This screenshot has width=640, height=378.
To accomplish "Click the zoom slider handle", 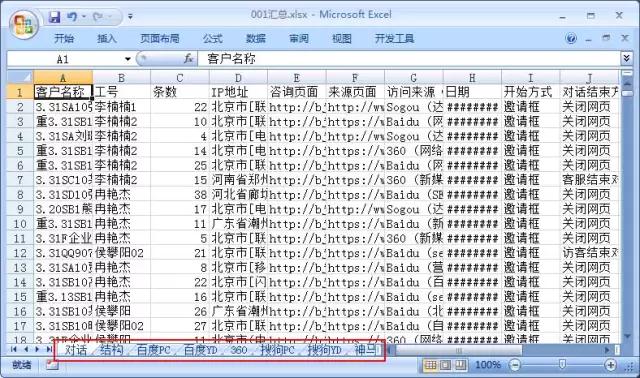I will pyautogui.click(x=562, y=365).
